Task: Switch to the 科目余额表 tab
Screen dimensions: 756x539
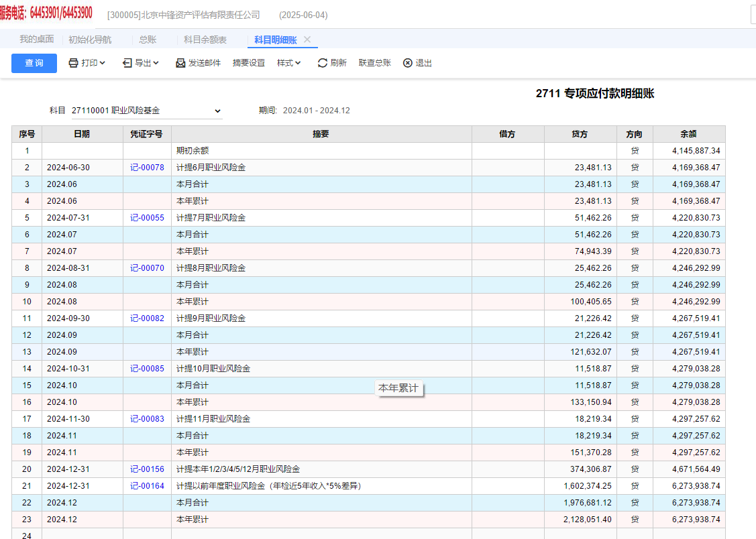Action: (205, 40)
